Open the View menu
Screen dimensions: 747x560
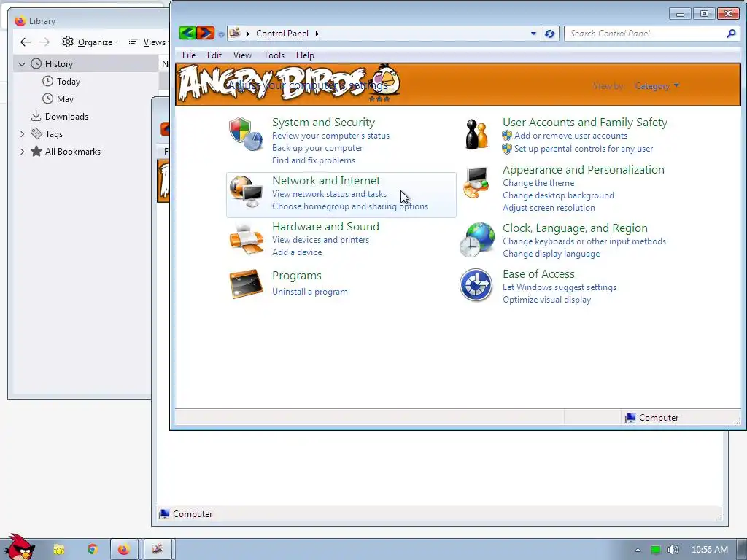click(242, 55)
